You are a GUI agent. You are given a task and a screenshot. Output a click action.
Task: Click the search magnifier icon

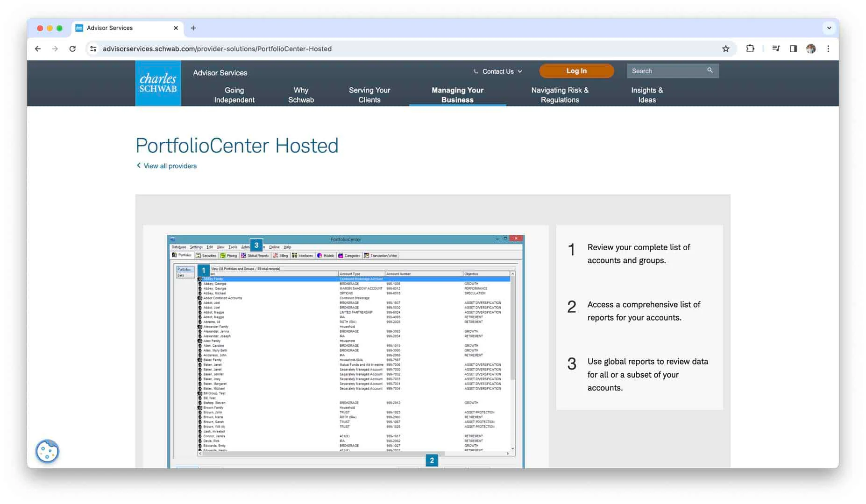(x=710, y=70)
